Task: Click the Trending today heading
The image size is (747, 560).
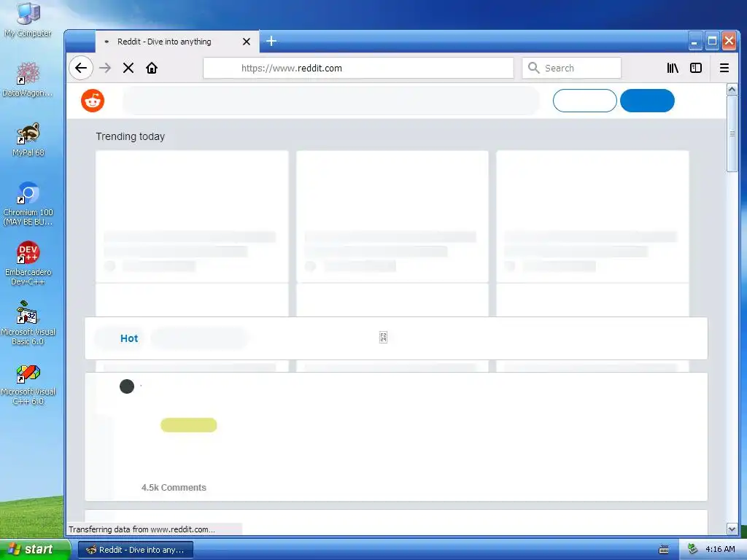Action: pos(130,136)
